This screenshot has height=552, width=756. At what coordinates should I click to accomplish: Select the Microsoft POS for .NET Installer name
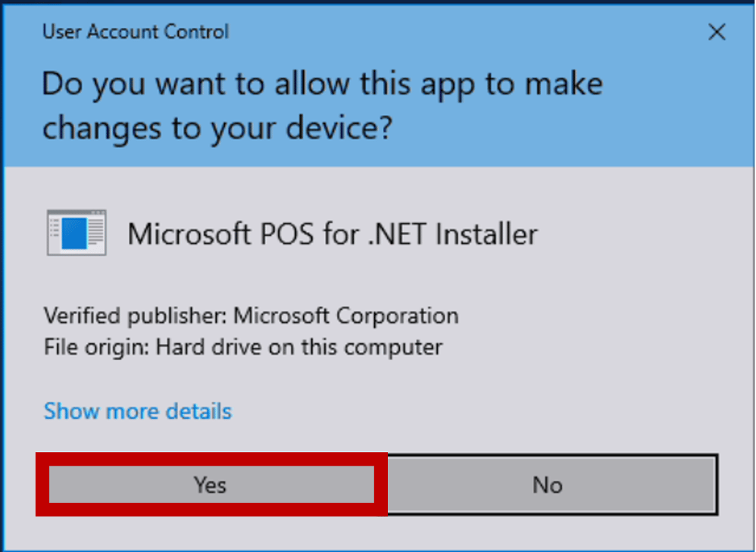[332, 234]
